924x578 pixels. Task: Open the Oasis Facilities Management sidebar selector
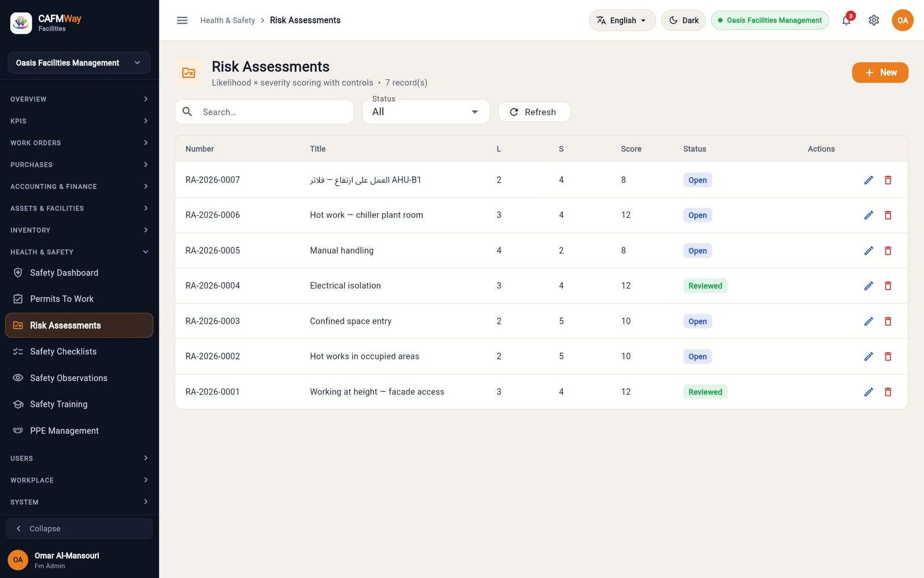pyautogui.click(x=79, y=62)
